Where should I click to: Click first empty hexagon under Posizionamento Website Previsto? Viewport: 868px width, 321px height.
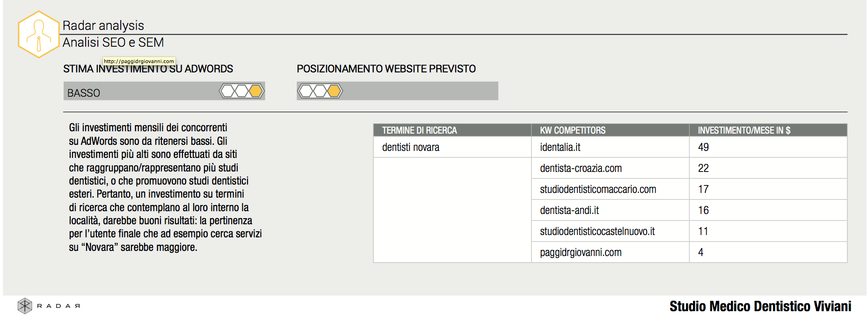(x=306, y=91)
